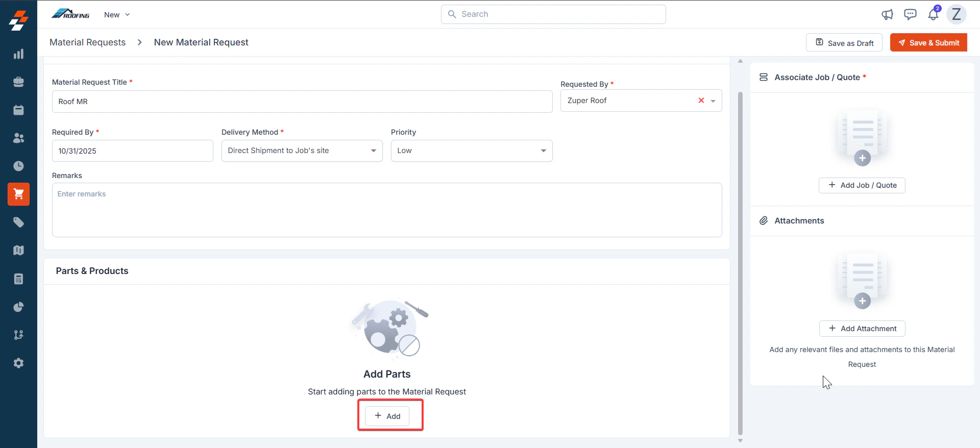Open the dashboard bar chart icon
This screenshot has width=980, height=448.
(x=18, y=54)
